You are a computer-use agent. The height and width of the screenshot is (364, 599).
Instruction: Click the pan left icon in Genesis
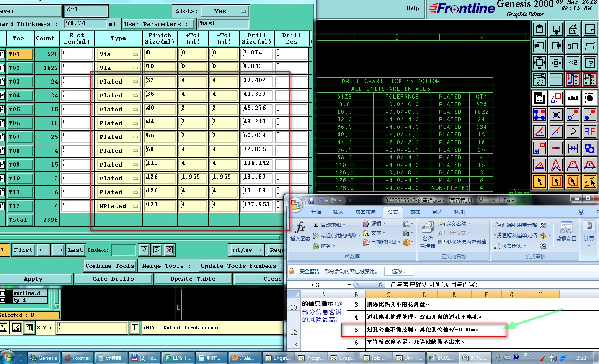(x=540, y=46)
